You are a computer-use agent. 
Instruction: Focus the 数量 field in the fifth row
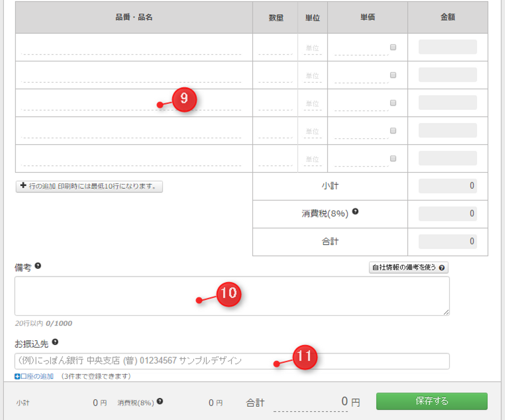275,159
